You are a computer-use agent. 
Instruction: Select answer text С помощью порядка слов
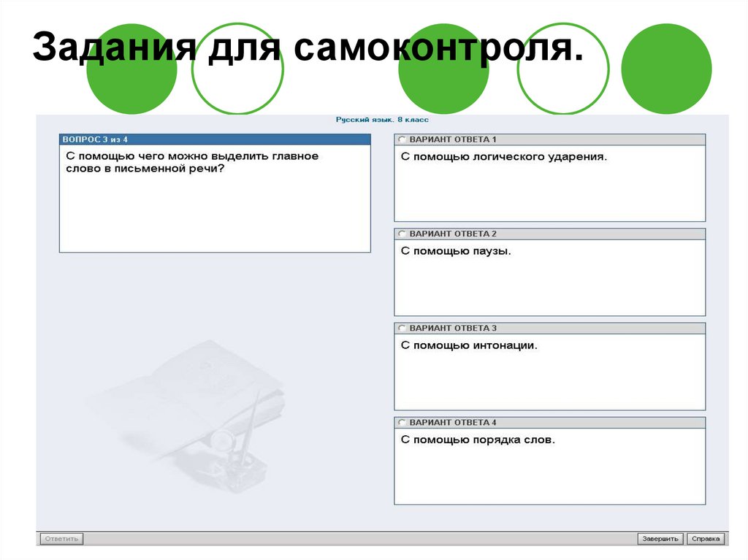click(x=476, y=437)
